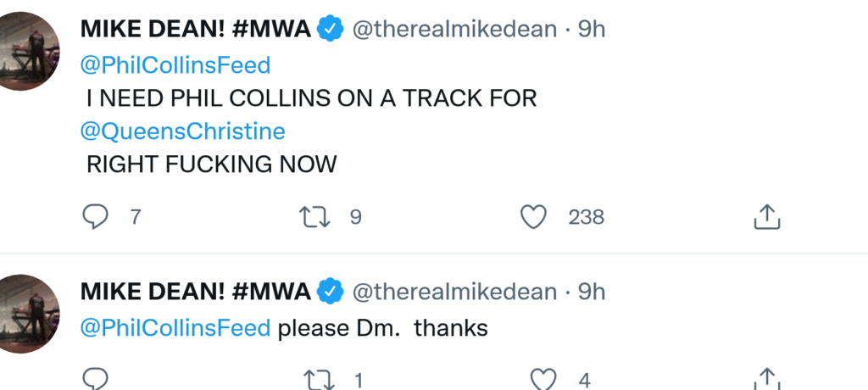Share the 'please Dm. thanks' tweet

coord(766,379)
